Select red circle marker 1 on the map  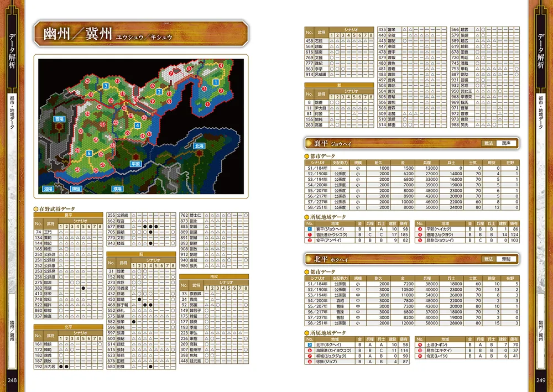pyautogui.click(x=207, y=104)
